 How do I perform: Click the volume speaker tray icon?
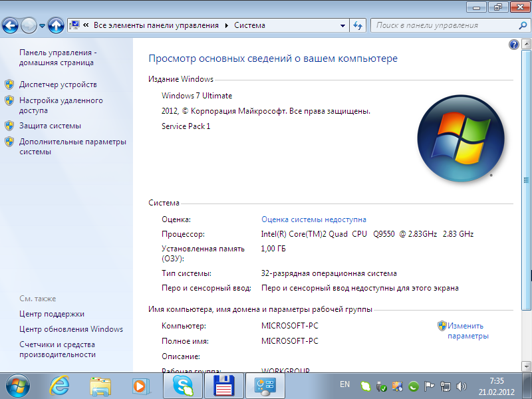(462, 386)
